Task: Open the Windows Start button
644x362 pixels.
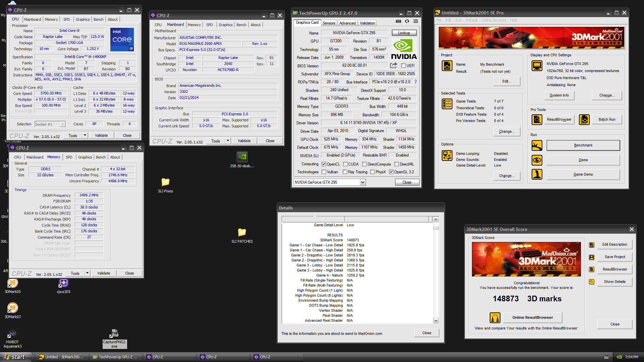Action: click(16, 357)
